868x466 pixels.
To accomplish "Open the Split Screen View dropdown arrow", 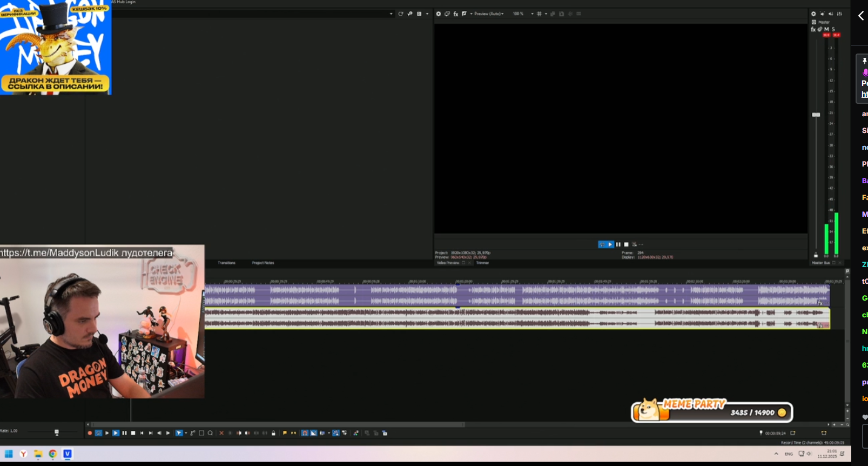I will pyautogui.click(x=471, y=14).
